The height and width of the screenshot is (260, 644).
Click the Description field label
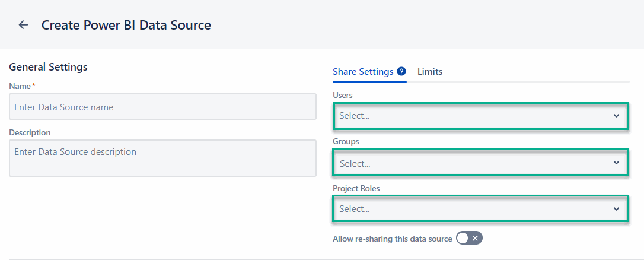click(30, 132)
